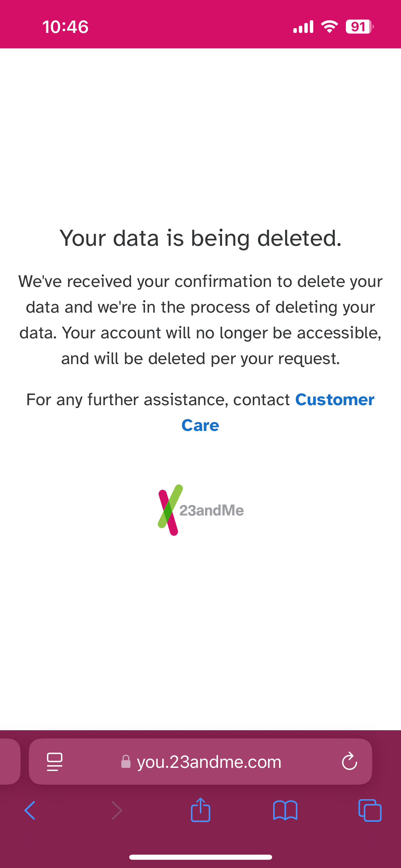
Task: Select the you.23andme.com address field
Action: pyautogui.click(x=209, y=762)
